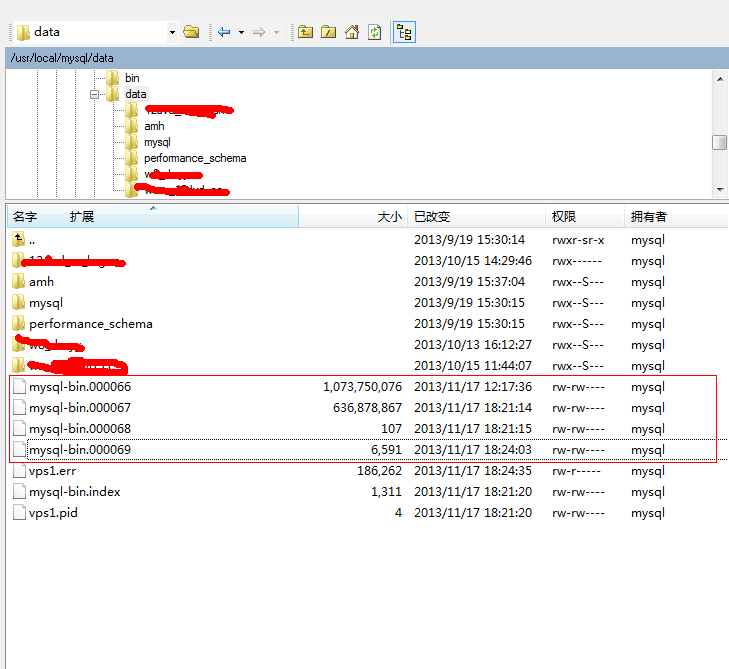Viewport: 729px width, 669px height.
Task: Open the data directory dropdown
Action: tap(172, 32)
